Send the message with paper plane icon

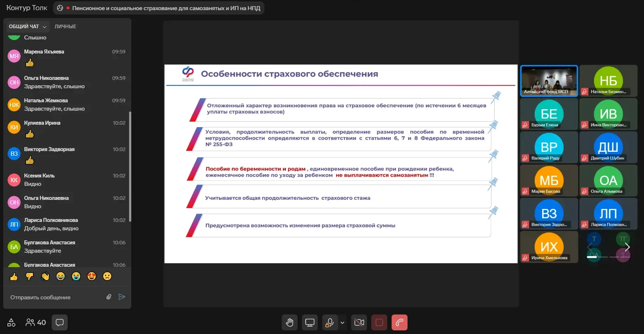122,297
